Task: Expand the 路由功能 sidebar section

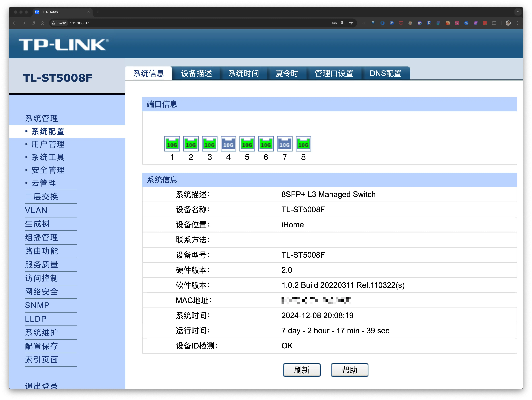Action: [x=42, y=251]
